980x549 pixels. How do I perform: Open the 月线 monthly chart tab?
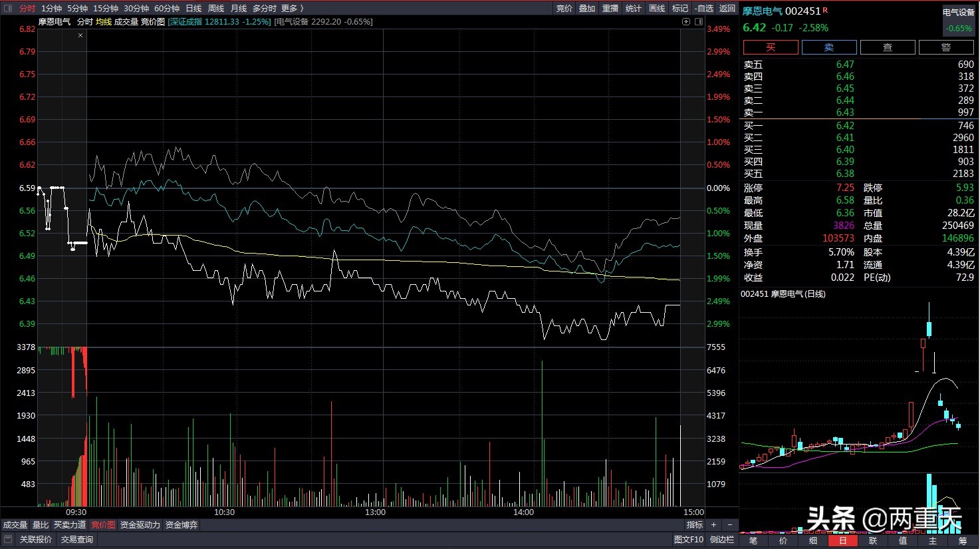[x=239, y=8]
